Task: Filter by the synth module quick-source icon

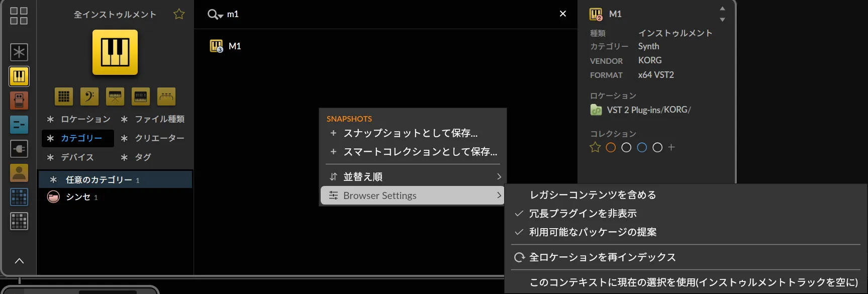Action: pyautogui.click(x=141, y=96)
